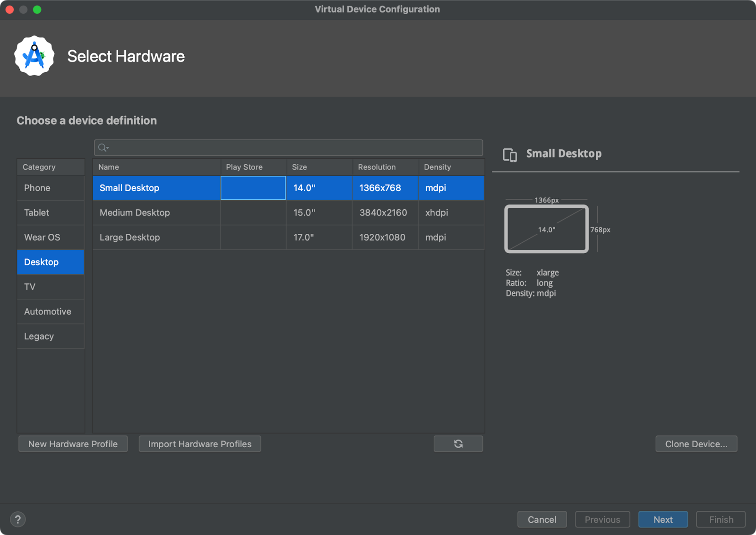756x535 pixels.
Task: Select the Wear OS category
Action: point(42,237)
